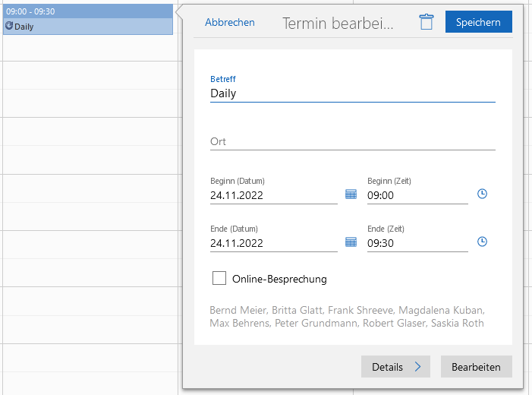The width and height of the screenshot is (532, 395).
Task: Edit the end time 09:30 field
Action: coord(417,243)
